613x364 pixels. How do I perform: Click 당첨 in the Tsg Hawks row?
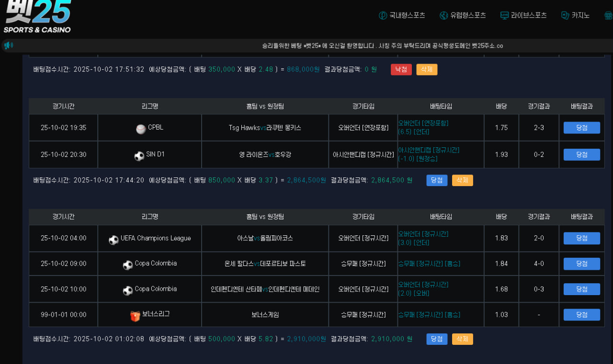pos(581,128)
